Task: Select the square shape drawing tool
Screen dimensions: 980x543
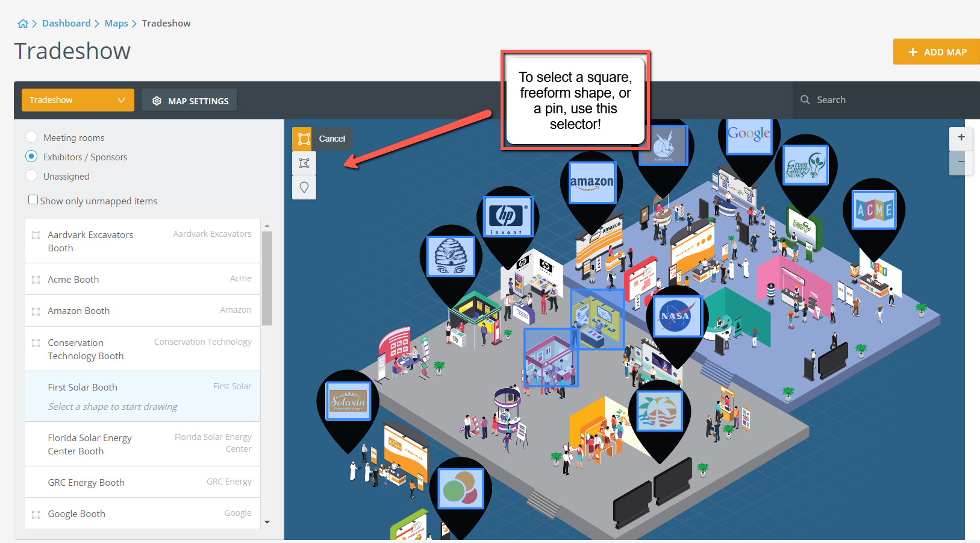Action: [304, 139]
